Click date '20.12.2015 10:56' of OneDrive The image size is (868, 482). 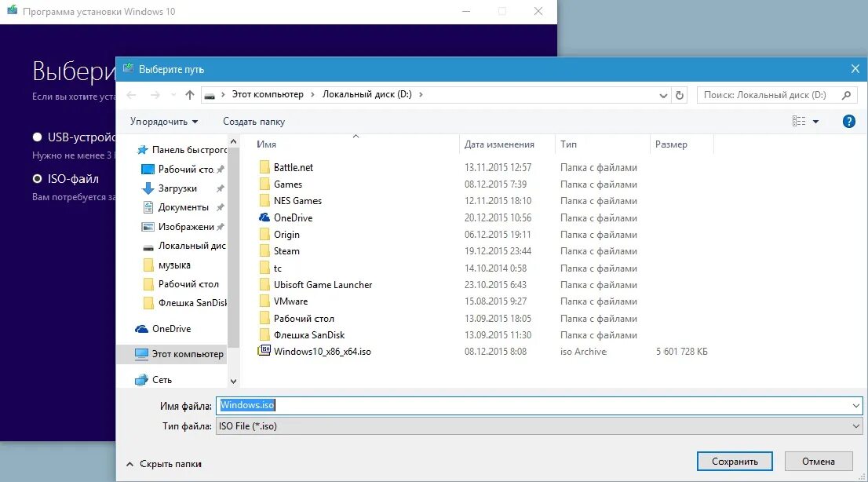tap(498, 217)
